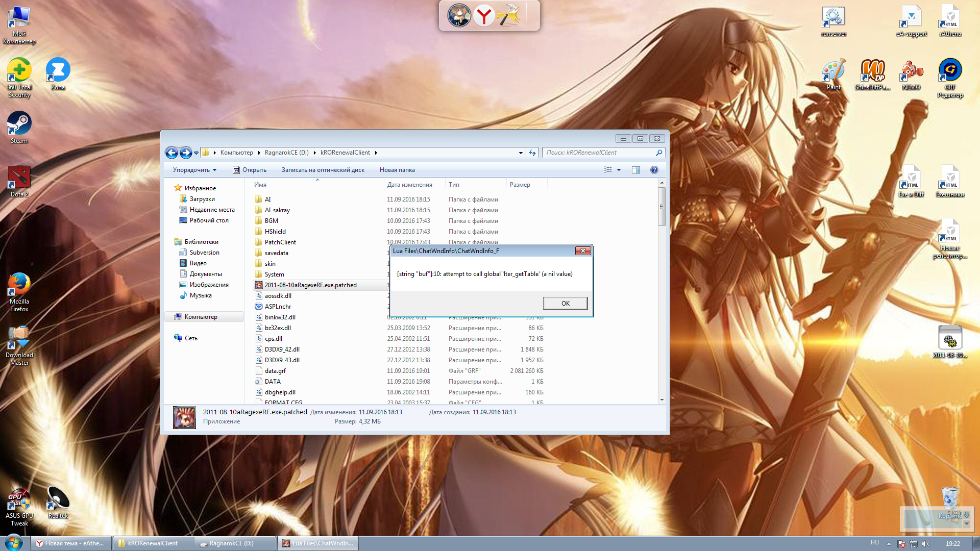Viewport: 980px width, 551px height.
Task: Open Explorer help icon
Action: tap(654, 170)
